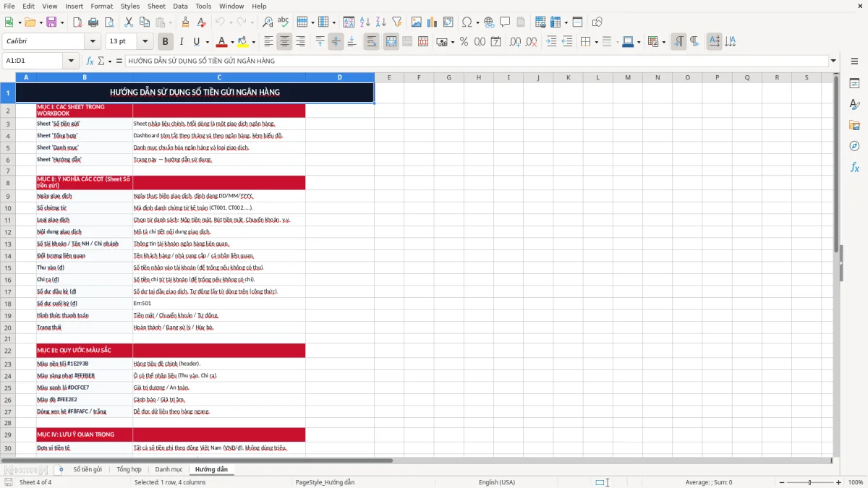
Task: Open the font size 13 pt dropdown
Action: click(x=145, y=42)
